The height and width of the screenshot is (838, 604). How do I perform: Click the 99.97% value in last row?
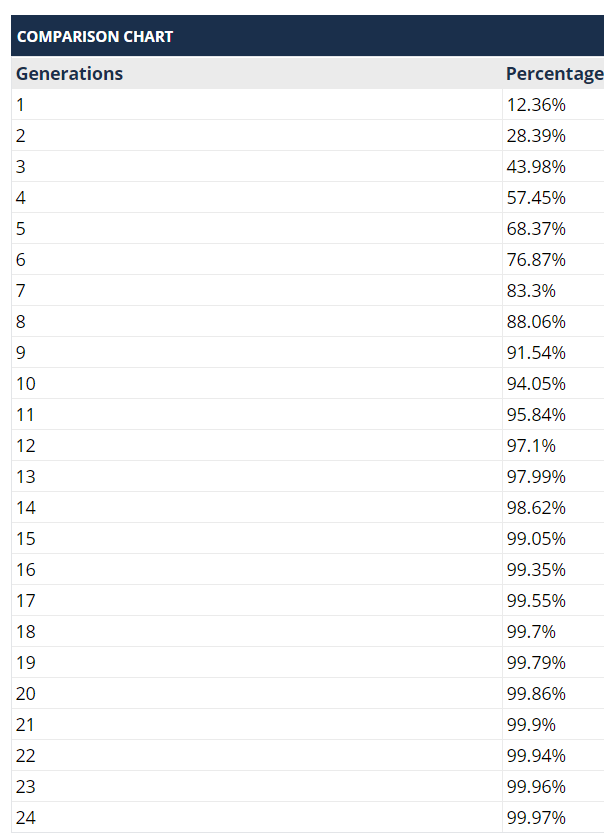[536, 818]
